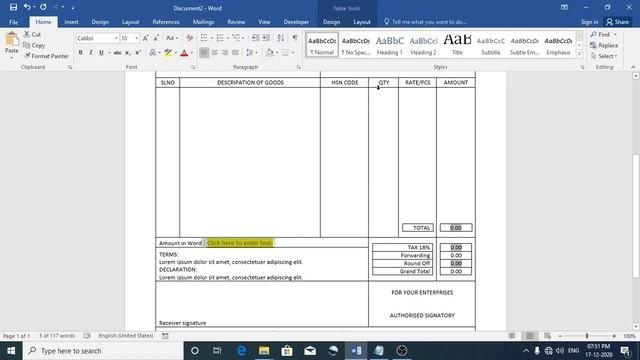
Task: Apply the Title style
Action: tap(457, 45)
